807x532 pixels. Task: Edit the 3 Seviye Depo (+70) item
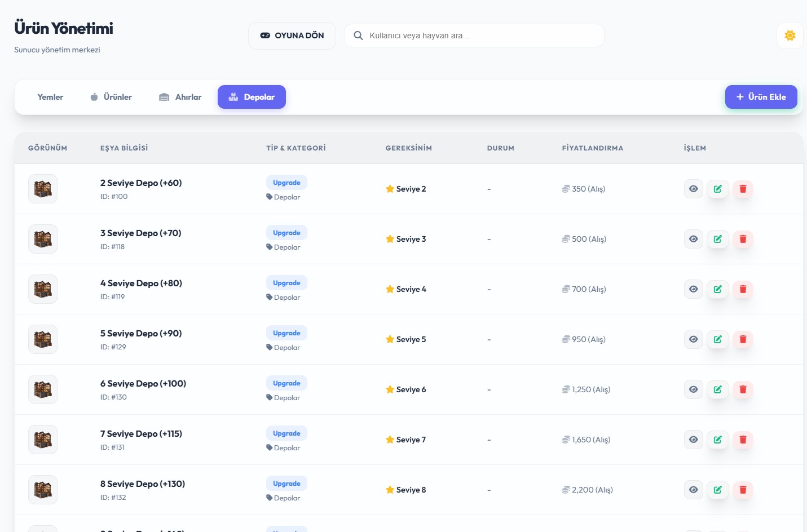pyautogui.click(x=718, y=239)
